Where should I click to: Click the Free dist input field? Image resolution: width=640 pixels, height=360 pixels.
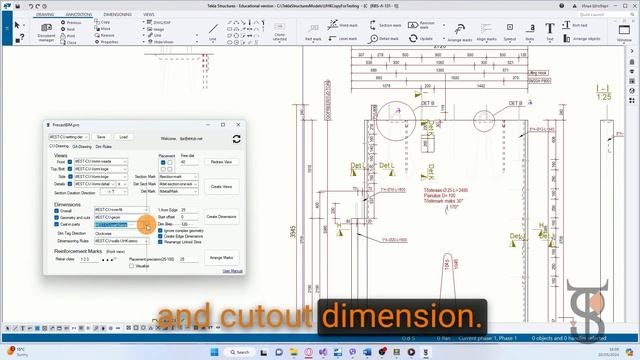[189, 162]
